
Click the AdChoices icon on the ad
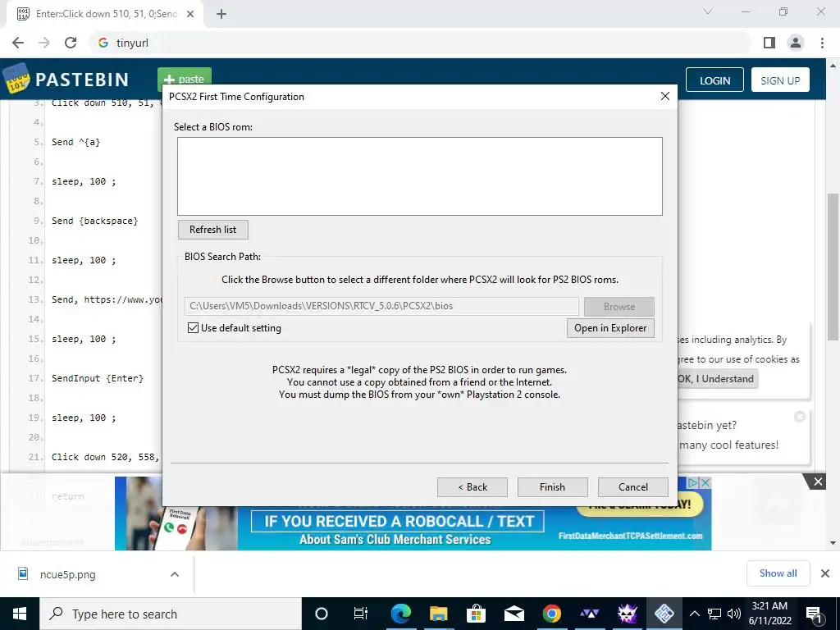click(692, 482)
